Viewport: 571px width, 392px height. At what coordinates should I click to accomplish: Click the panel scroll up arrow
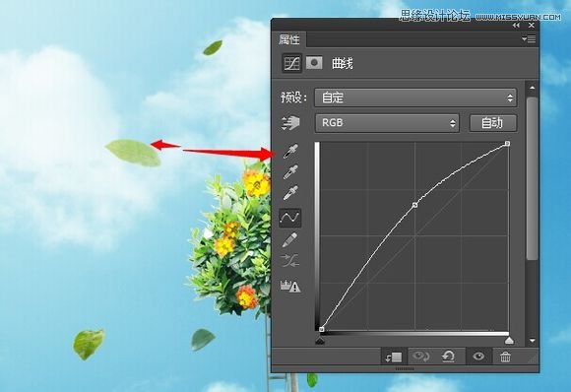pos(532,88)
